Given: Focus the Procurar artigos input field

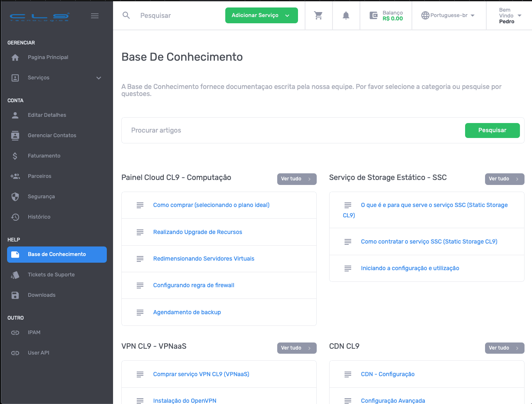Looking at the screenshot, I should pos(291,131).
